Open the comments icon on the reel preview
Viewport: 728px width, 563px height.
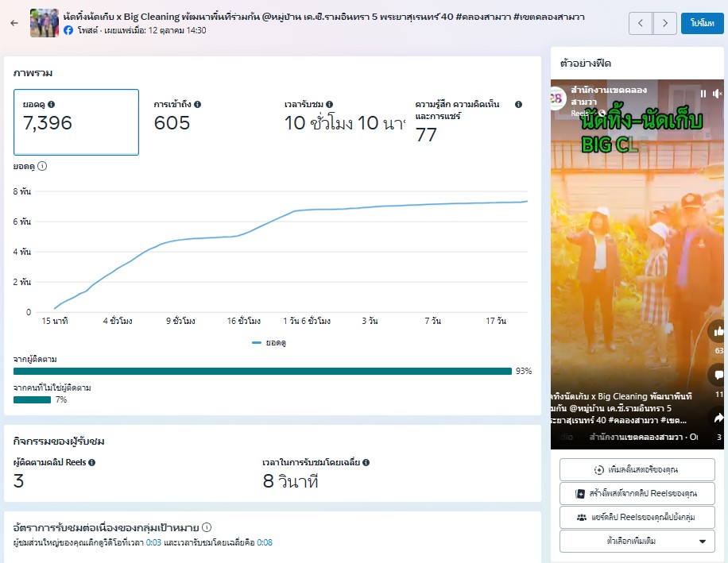click(718, 375)
